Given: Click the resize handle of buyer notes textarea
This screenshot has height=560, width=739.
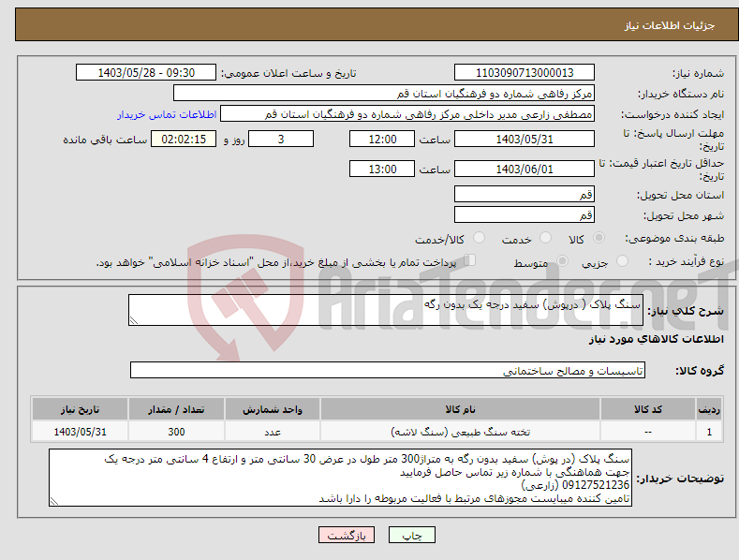Looking at the screenshot, I should click(x=54, y=502).
